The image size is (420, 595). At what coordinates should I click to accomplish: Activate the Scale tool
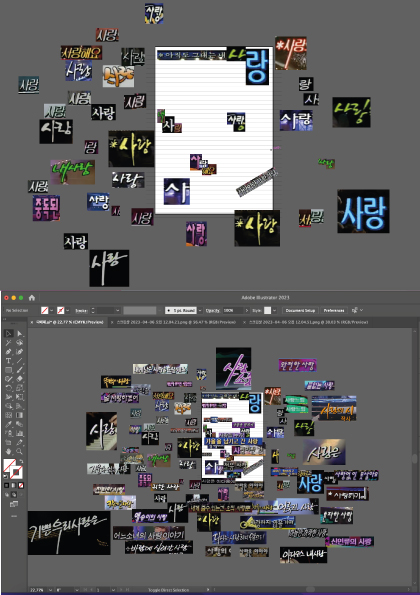tap(20, 388)
